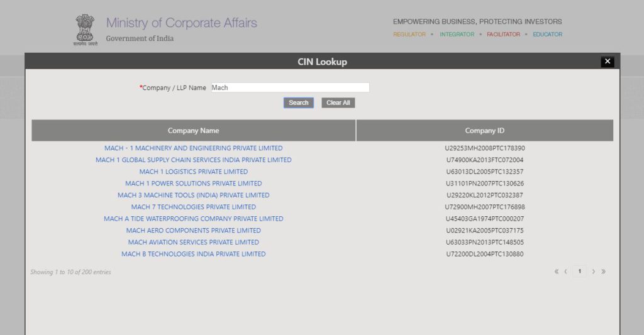Select MACH 3 MACHINE TOOLS (INDIA) link
The height and width of the screenshot is (335, 644).
point(193,195)
